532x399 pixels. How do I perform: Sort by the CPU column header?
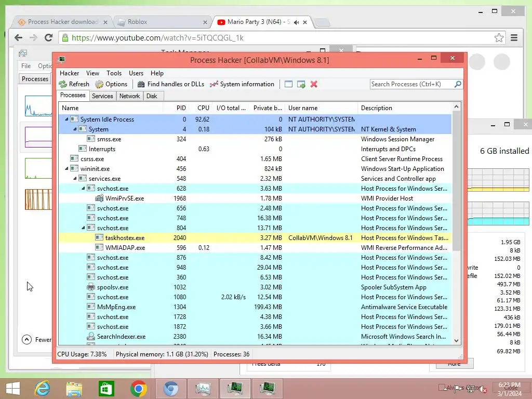click(201, 108)
